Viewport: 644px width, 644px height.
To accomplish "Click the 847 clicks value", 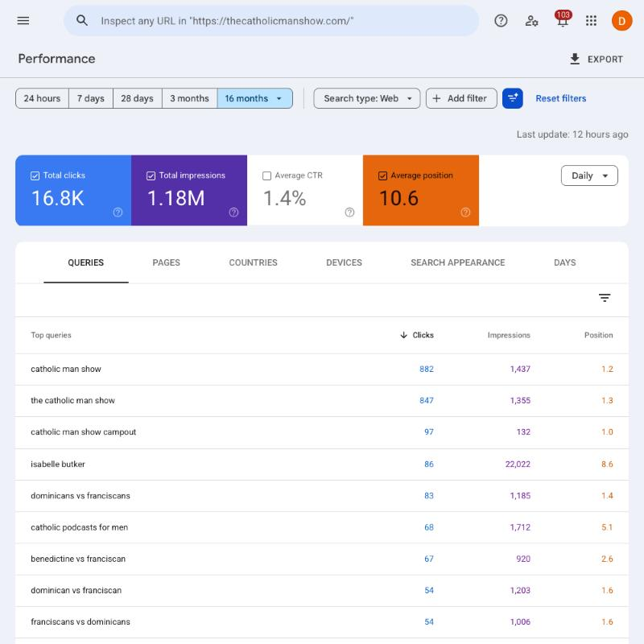I will (x=427, y=400).
